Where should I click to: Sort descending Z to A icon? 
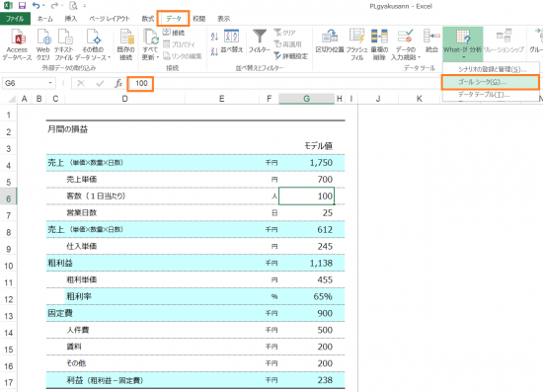pos(214,51)
